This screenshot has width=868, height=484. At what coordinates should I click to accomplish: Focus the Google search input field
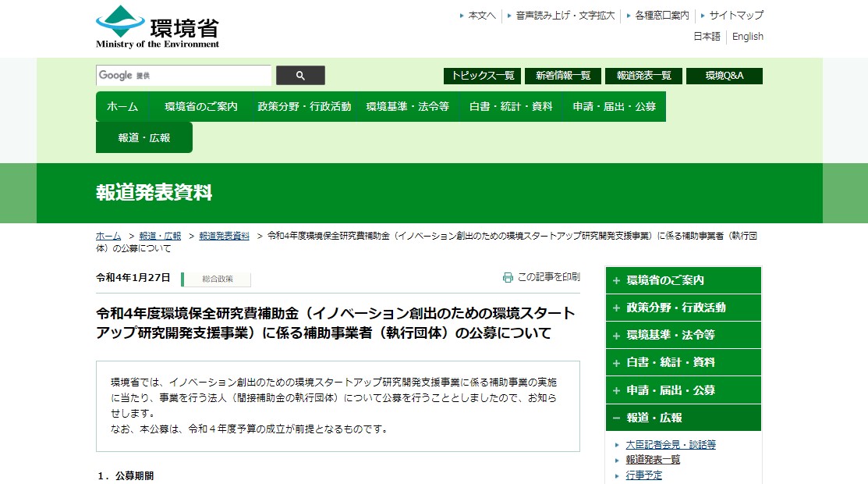[183, 76]
